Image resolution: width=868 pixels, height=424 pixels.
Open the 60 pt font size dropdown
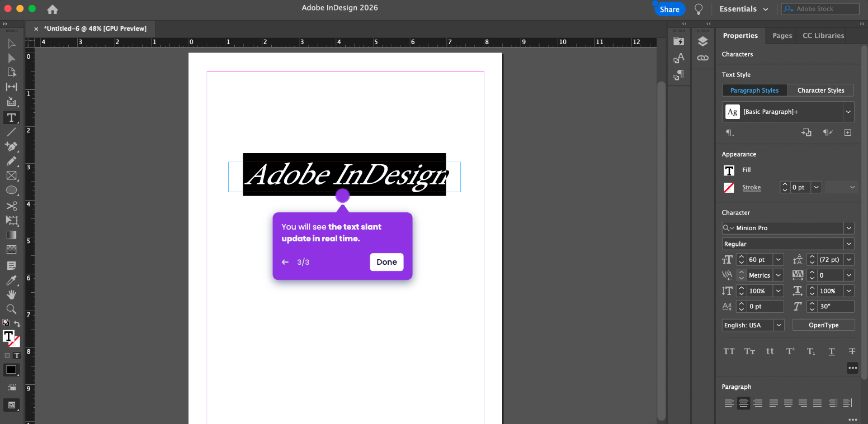pos(778,260)
